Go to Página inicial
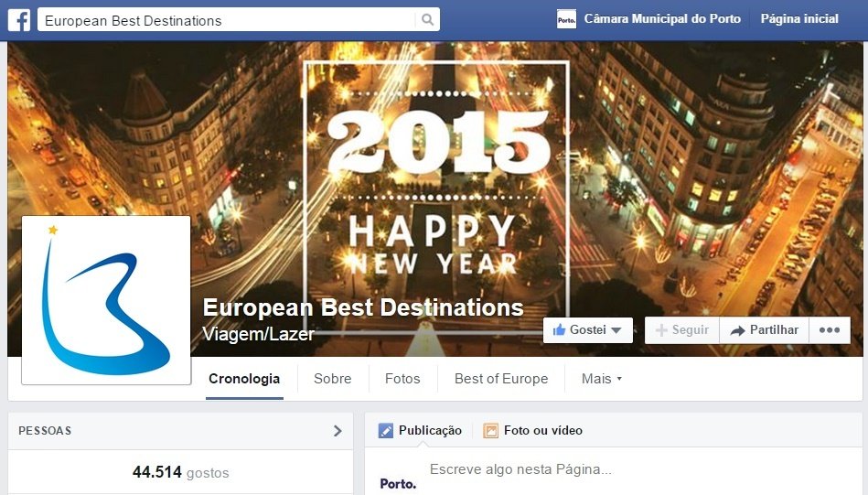The height and width of the screenshot is (495, 868). (799, 19)
